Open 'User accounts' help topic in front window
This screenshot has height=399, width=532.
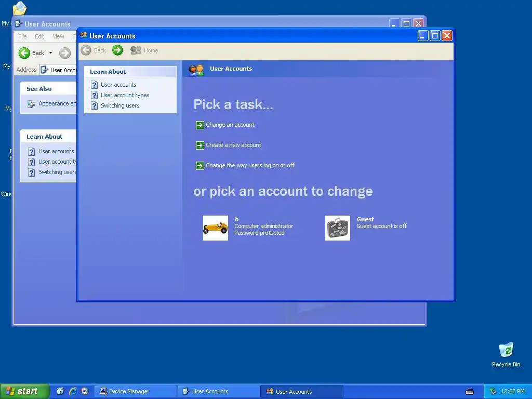coord(118,85)
